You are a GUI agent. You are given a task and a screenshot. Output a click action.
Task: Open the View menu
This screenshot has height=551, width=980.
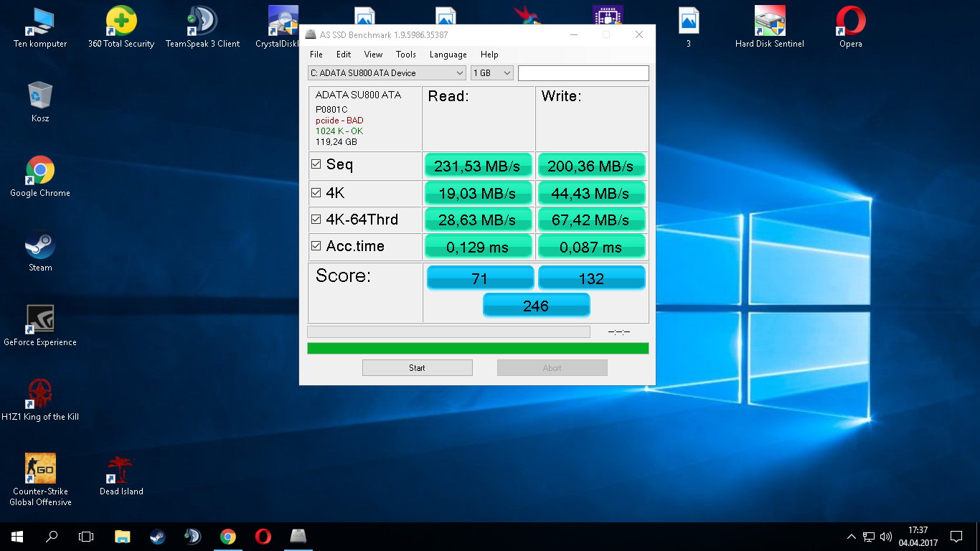tap(373, 55)
